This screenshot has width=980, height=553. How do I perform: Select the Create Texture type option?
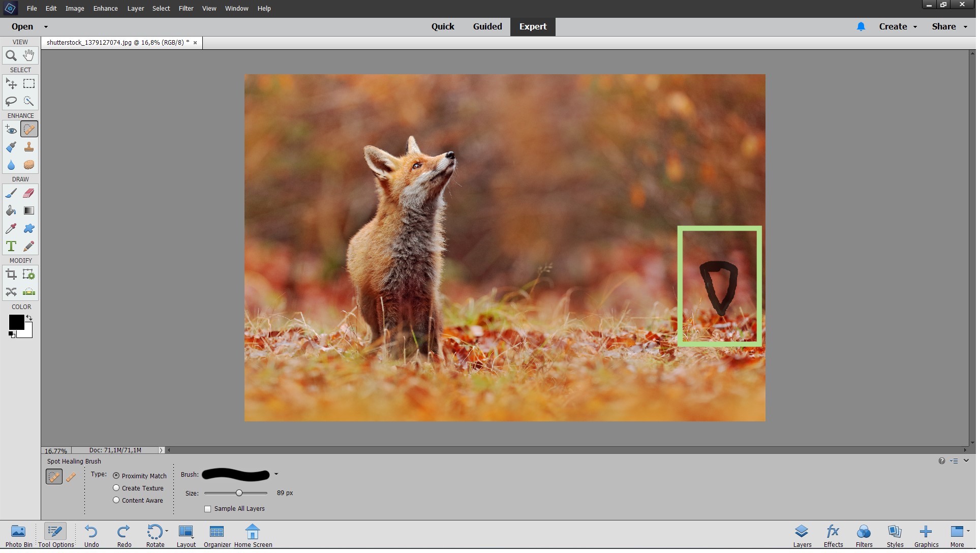point(115,488)
